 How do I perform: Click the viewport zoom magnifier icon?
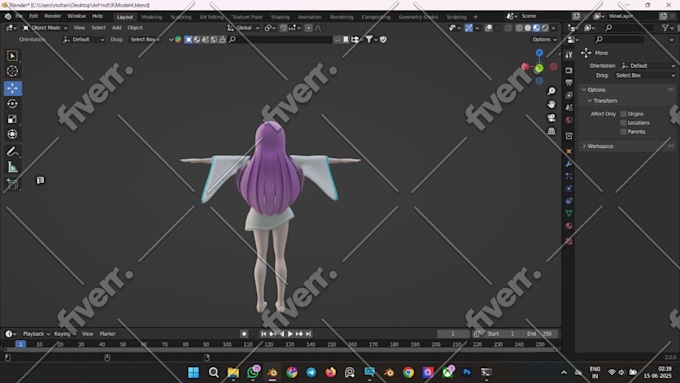551,91
